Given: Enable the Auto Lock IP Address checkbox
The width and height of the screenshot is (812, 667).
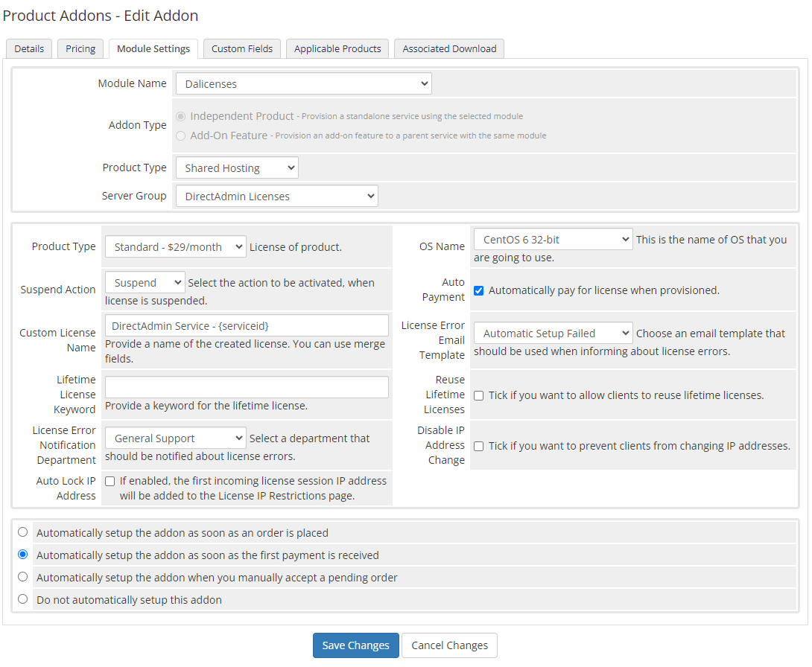Looking at the screenshot, I should tap(110, 481).
